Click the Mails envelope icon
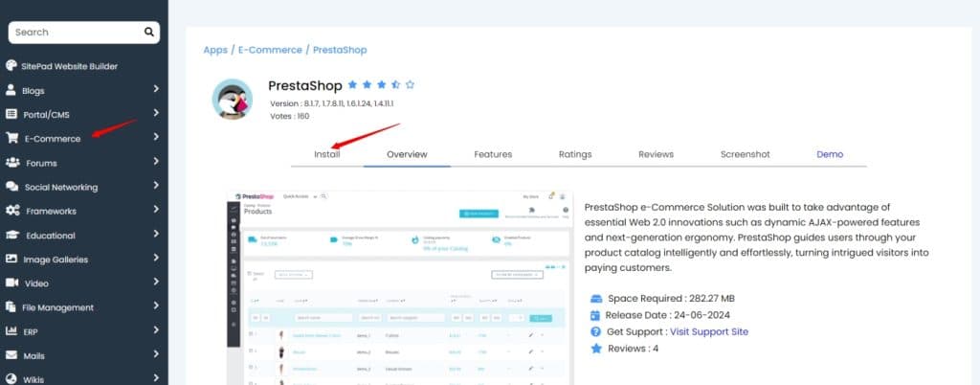Viewport: 980px width, 385px height. tap(11, 355)
